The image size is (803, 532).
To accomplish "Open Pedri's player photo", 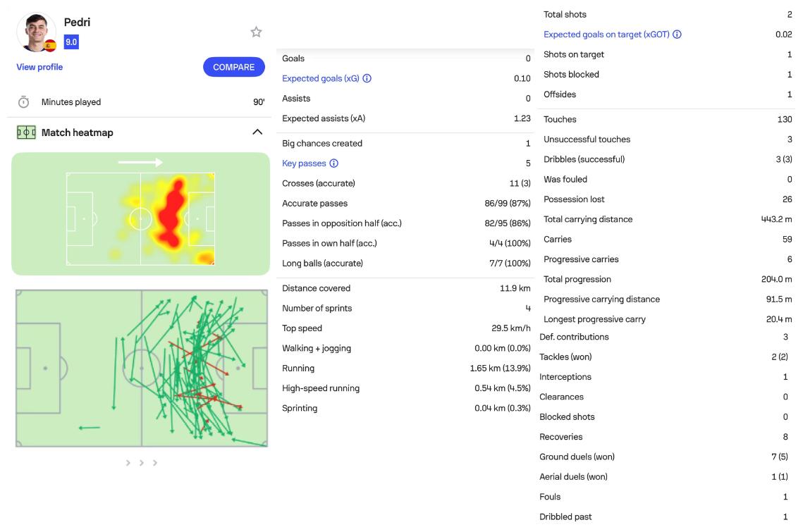I will click(36, 32).
